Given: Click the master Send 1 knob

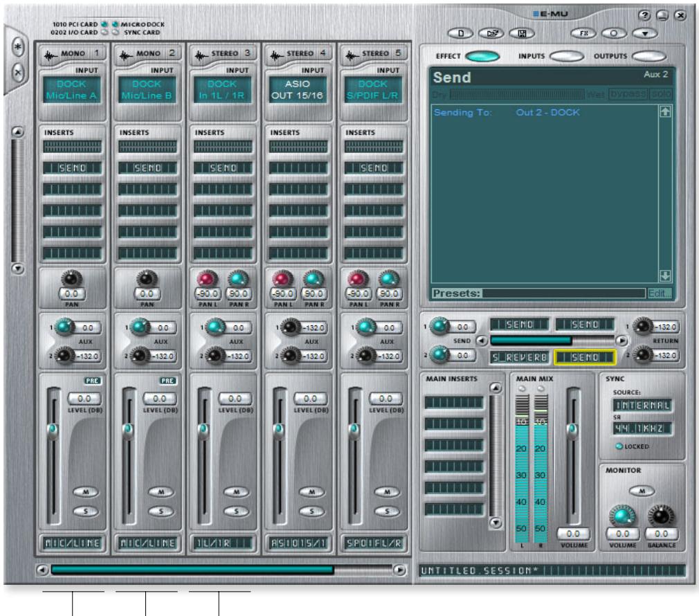Looking at the screenshot, I should point(439,326).
